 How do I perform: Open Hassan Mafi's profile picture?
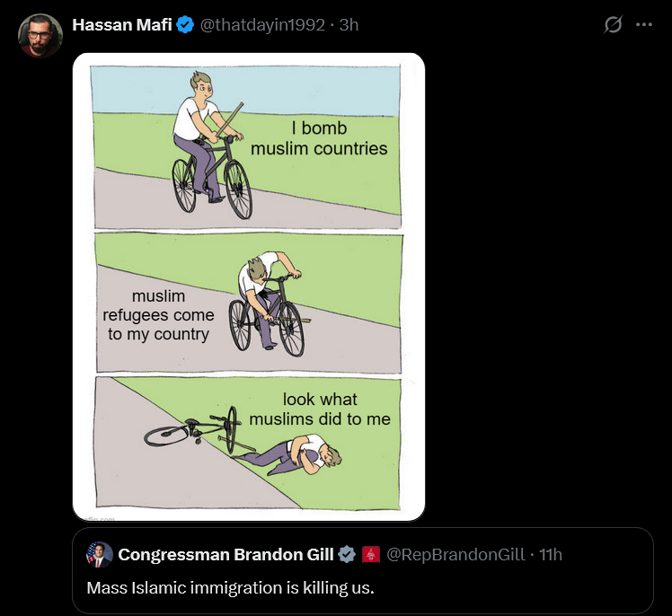(x=40, y=36)
